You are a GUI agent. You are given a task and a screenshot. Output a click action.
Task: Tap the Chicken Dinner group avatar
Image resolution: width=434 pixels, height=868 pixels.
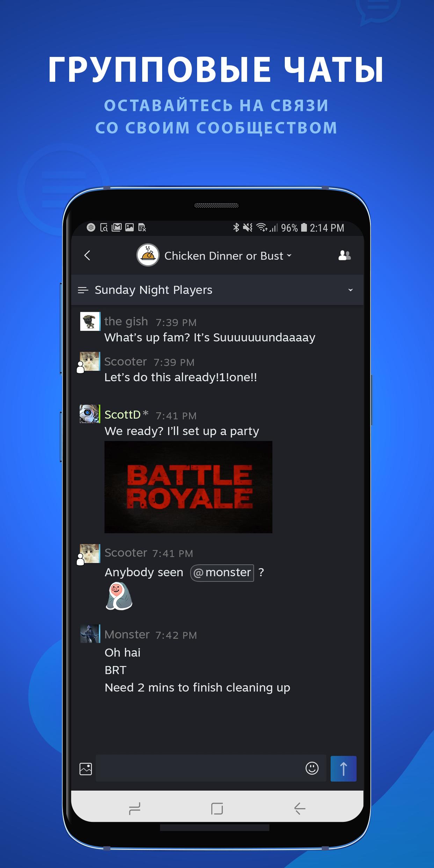[148, 255]
